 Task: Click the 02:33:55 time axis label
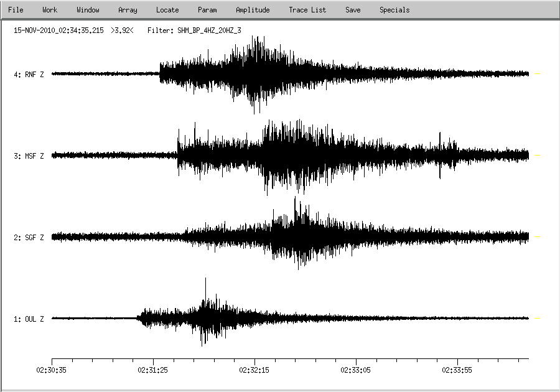(x=458, y=370)
